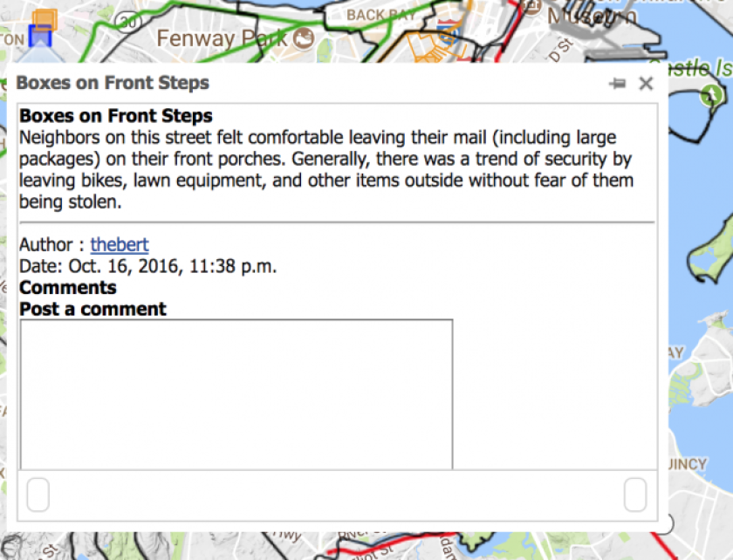
Task: Click the orange square map marker
Action: pos(45,20)
